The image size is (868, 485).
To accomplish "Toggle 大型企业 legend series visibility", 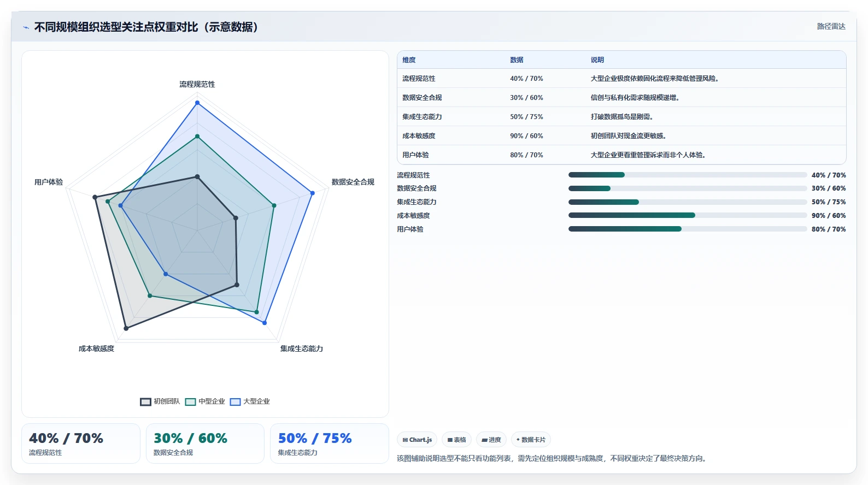I will pos(250,401).
